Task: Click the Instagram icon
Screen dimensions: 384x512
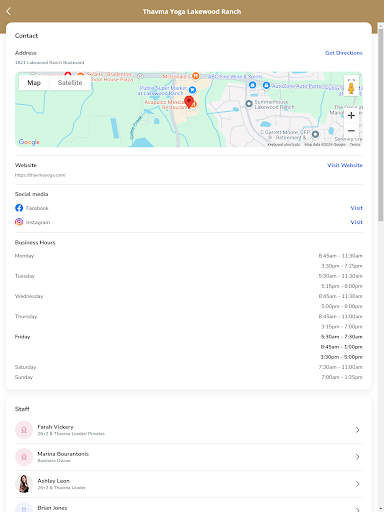Action: click(x=19, y=222)
